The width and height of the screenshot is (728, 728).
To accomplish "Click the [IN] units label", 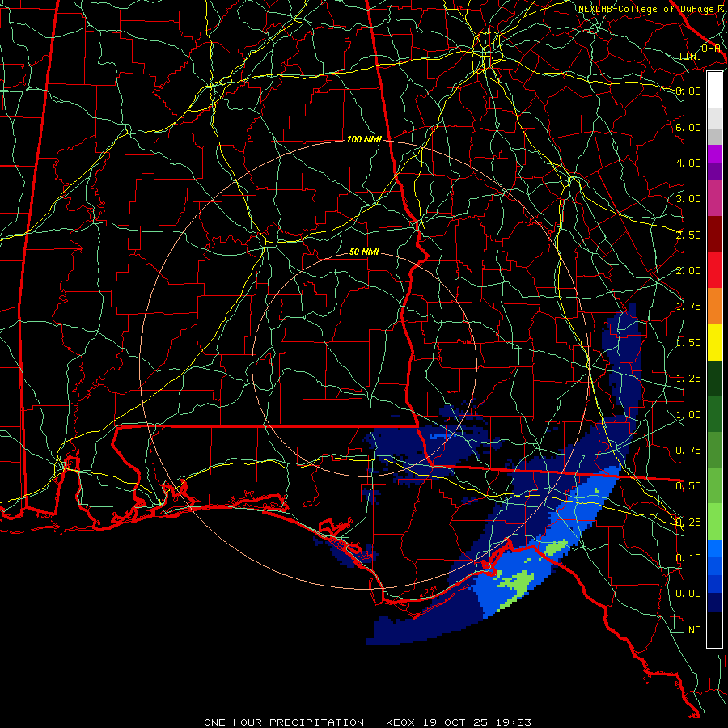I will [691, 56].
